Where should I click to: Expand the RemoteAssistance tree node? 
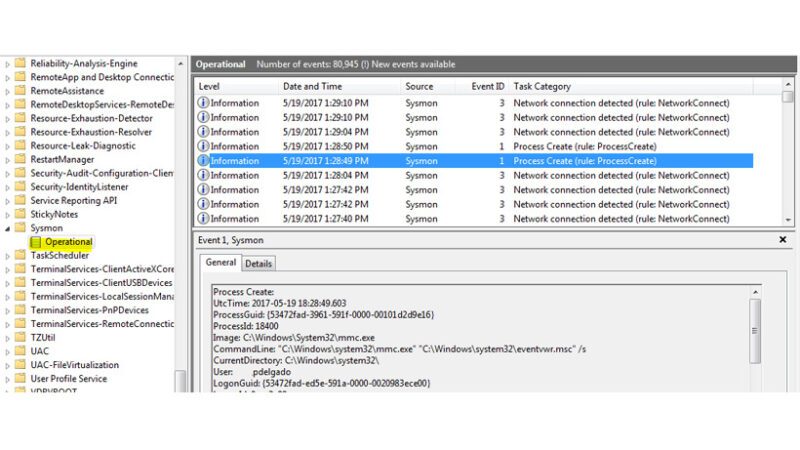tap(7, 92)
